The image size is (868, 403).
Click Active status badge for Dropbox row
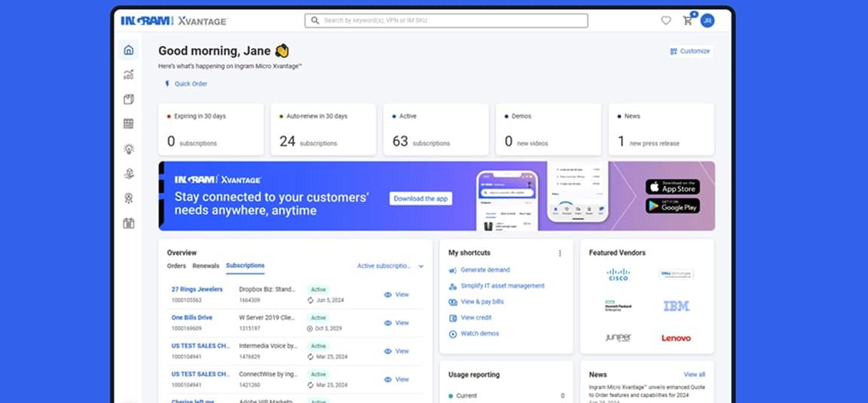pyautogui.click(x=318, y=289)
